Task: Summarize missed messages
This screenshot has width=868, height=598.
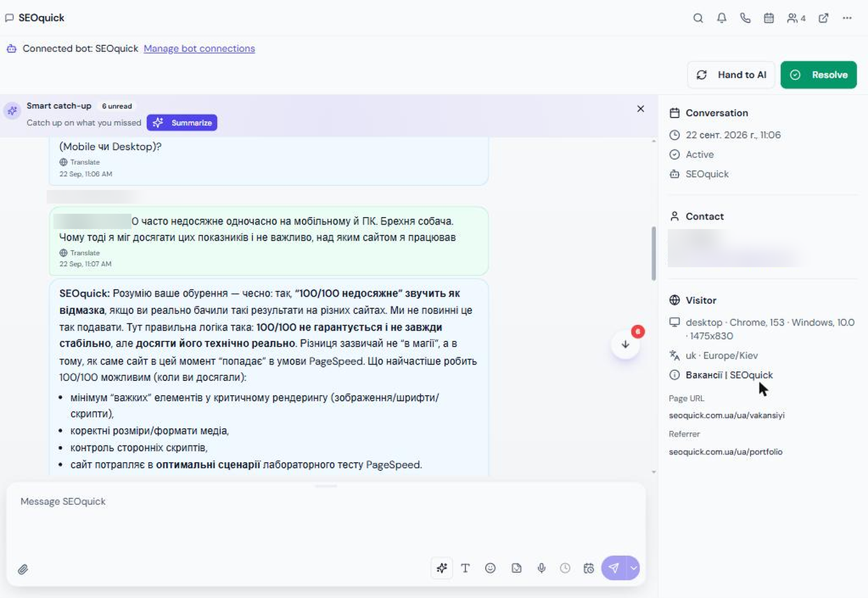Action: point(182,123)
